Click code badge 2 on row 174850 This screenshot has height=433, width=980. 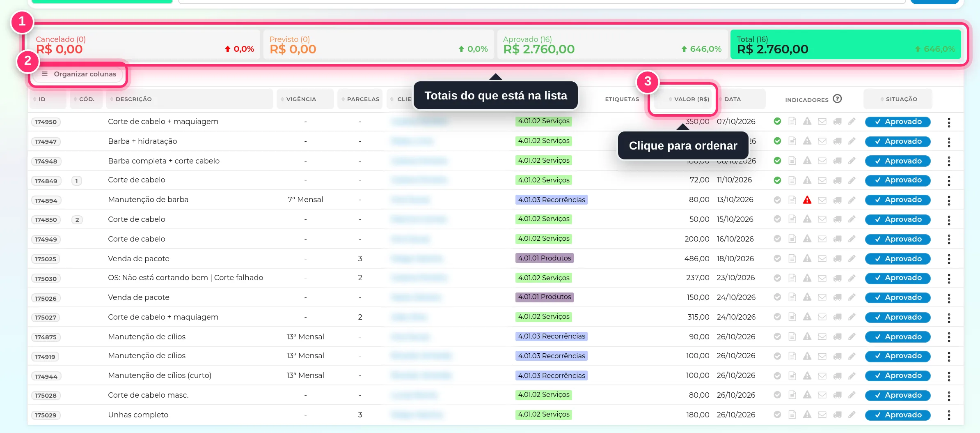pos(77,219)
